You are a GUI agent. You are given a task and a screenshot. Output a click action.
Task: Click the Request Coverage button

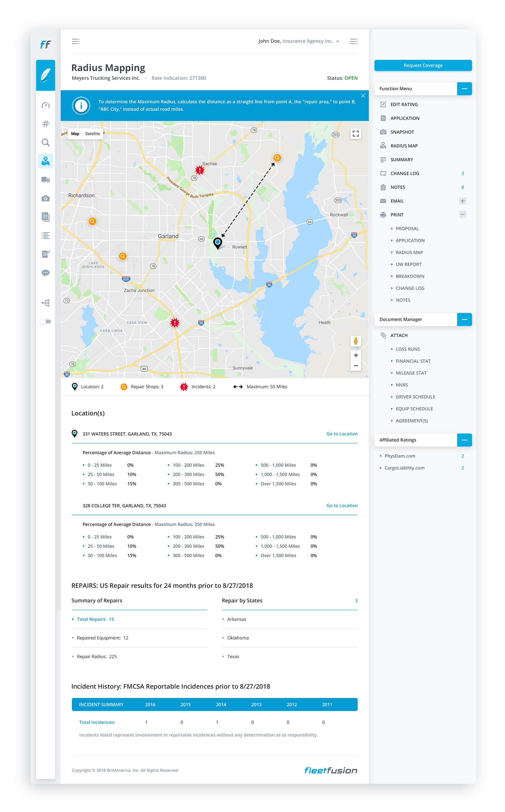tap(423, 66)
